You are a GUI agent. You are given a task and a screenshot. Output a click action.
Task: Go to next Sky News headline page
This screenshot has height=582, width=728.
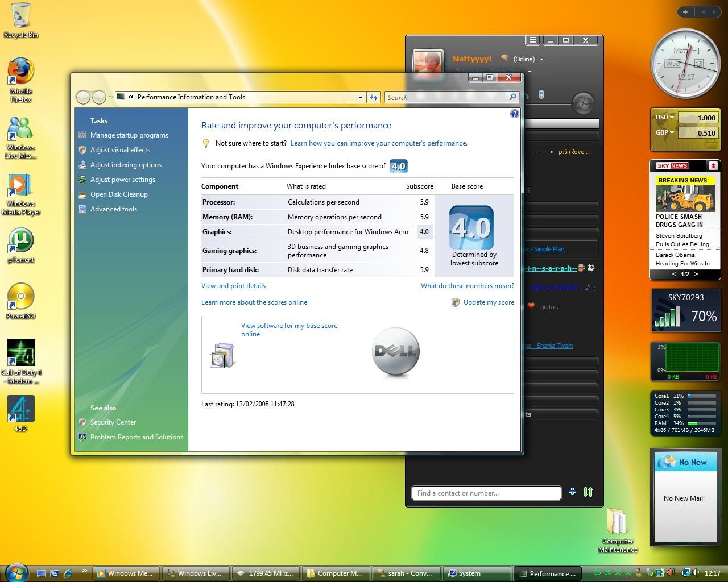[x=696, y=274]
